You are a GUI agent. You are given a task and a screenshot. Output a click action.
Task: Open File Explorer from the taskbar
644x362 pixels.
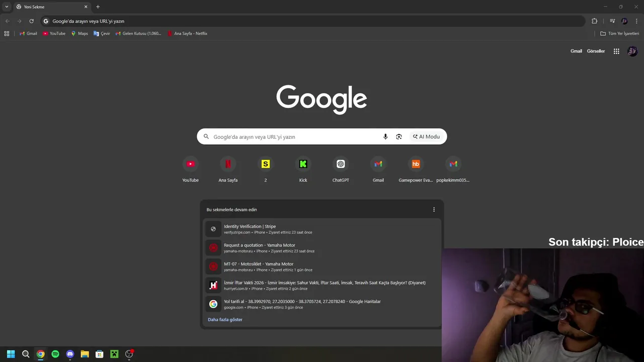[85, 354]
